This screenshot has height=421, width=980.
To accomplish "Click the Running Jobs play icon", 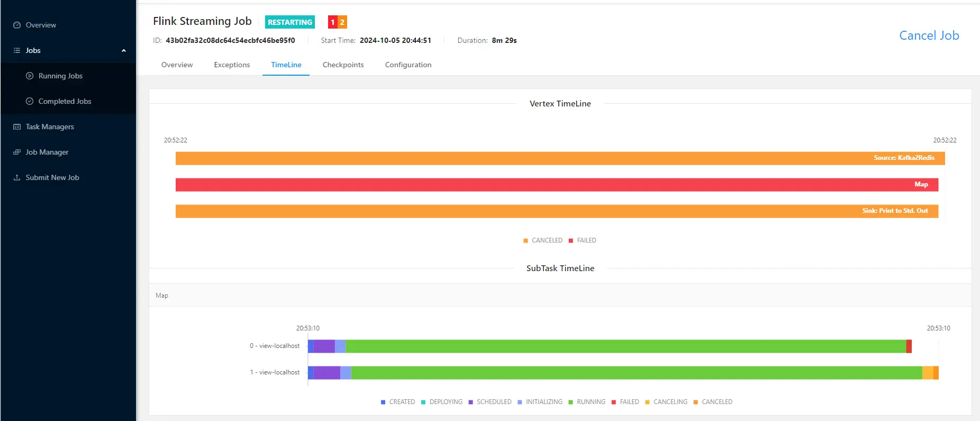I will click(x=30, y=76).
